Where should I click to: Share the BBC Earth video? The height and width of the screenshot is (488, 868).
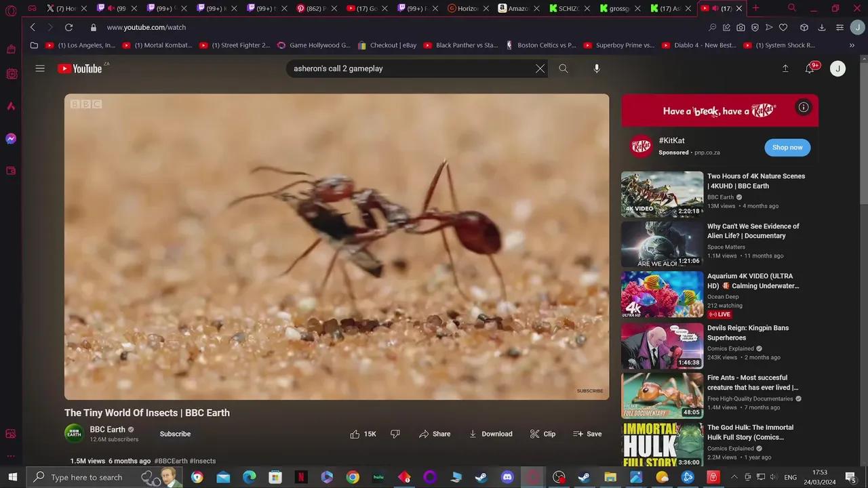coord(435,434)
